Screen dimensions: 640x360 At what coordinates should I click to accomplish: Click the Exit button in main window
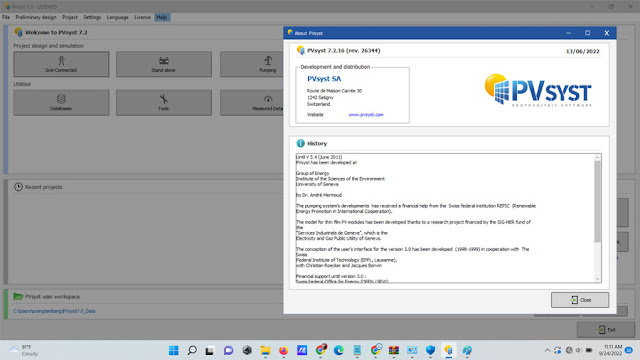point(606,329)
